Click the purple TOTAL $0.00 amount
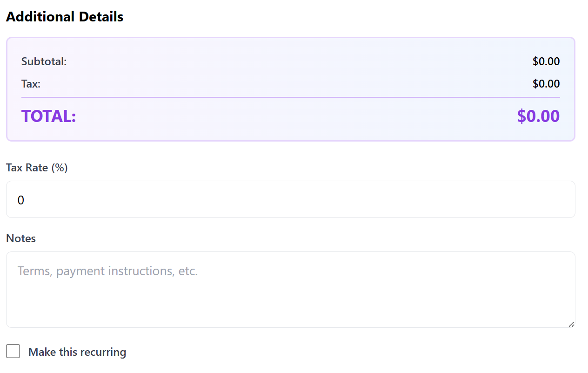 [538, 116]
